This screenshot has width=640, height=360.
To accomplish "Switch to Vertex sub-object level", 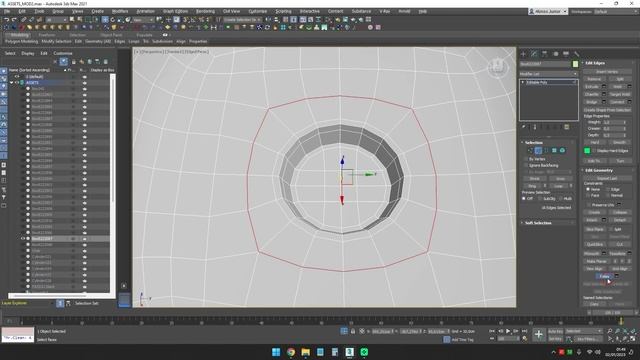I will click(530, 151).
